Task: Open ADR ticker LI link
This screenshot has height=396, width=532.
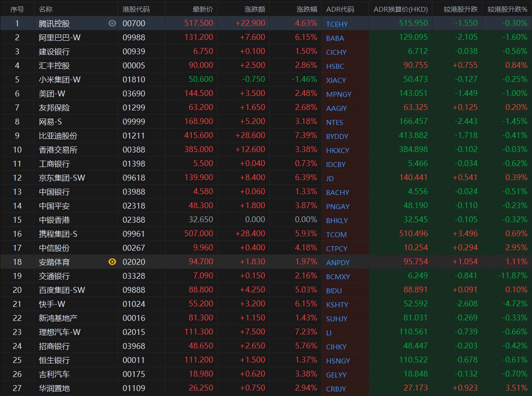Action: pyautogui.click(x=329, y=333)
